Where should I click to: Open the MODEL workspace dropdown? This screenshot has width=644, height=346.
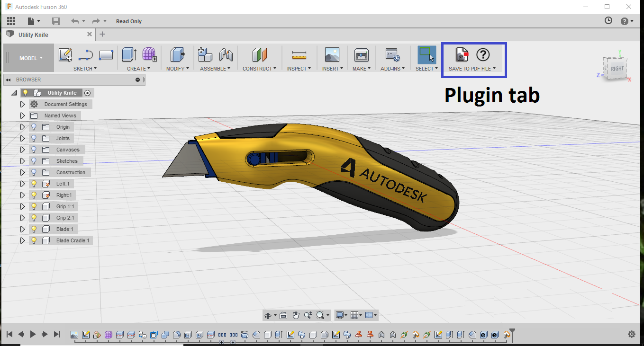tap(31, 58)
